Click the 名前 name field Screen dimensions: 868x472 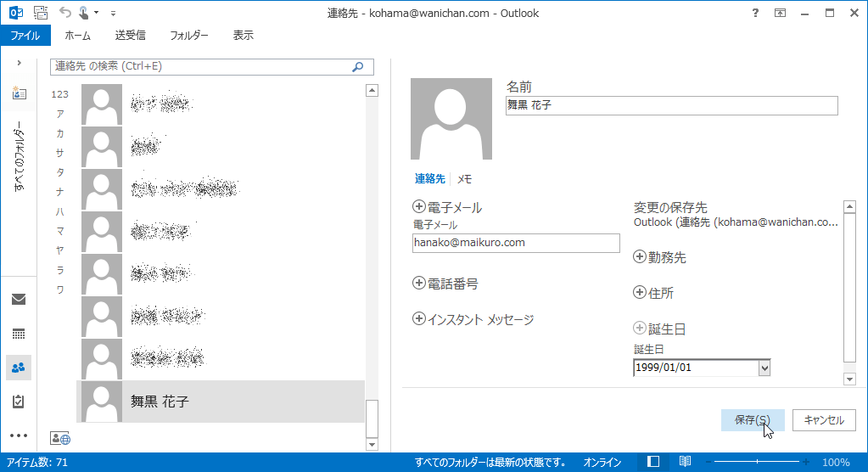pos(671,105)
